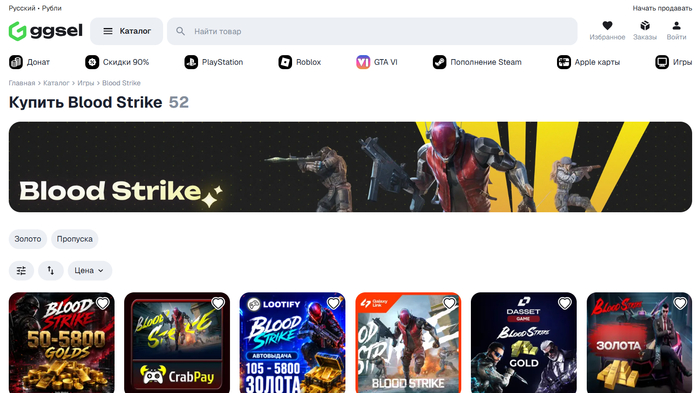Open the Roblox category icon
The width and height of the screenshot is (700, 393).
tap(285, 62)
